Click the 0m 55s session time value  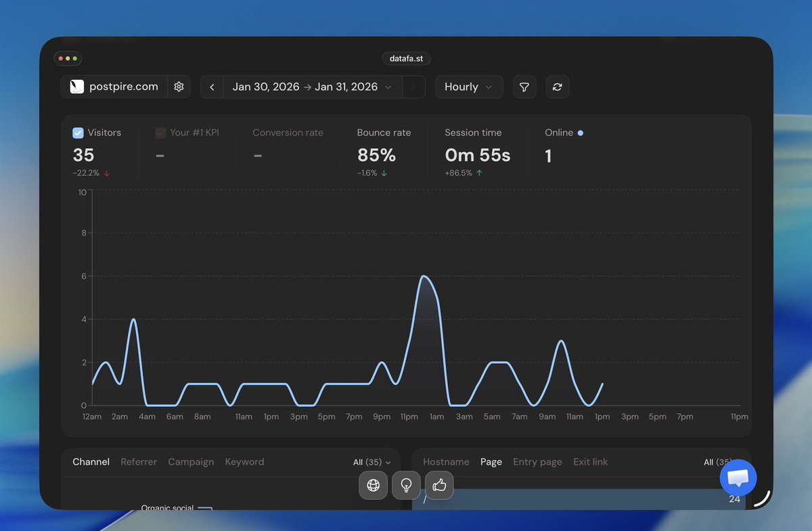[478, 155]
